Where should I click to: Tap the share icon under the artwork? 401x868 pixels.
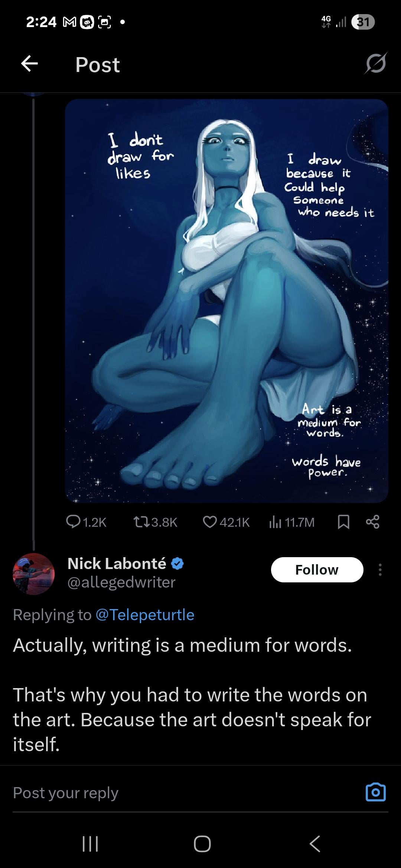pyautogui.click(x=373, y=522)
